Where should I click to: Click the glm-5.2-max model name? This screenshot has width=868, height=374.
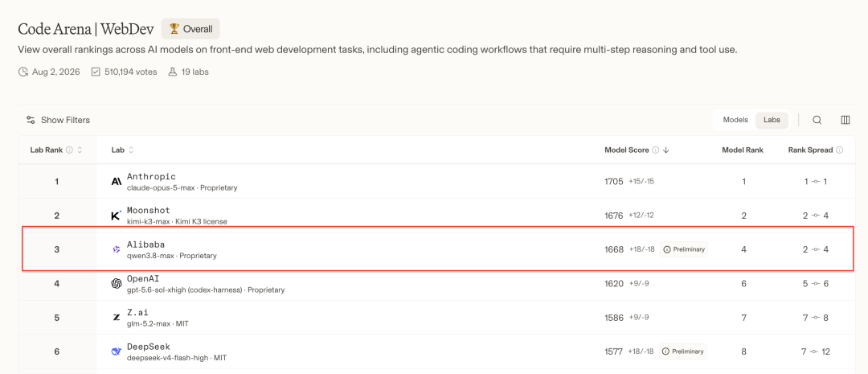point(149,323)
